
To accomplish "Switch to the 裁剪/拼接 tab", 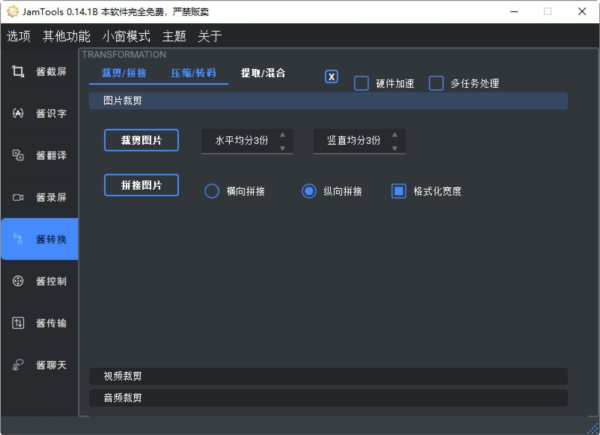I will pos(124,73).
